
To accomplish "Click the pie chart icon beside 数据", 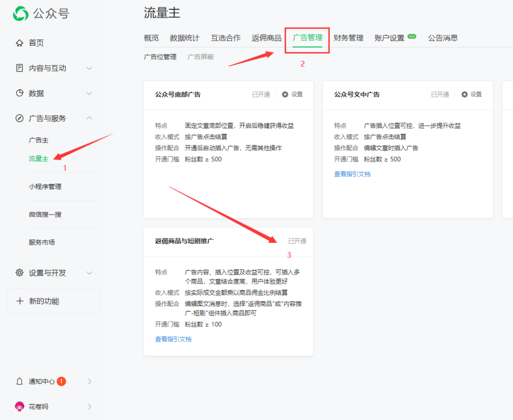I will point(19,93).
